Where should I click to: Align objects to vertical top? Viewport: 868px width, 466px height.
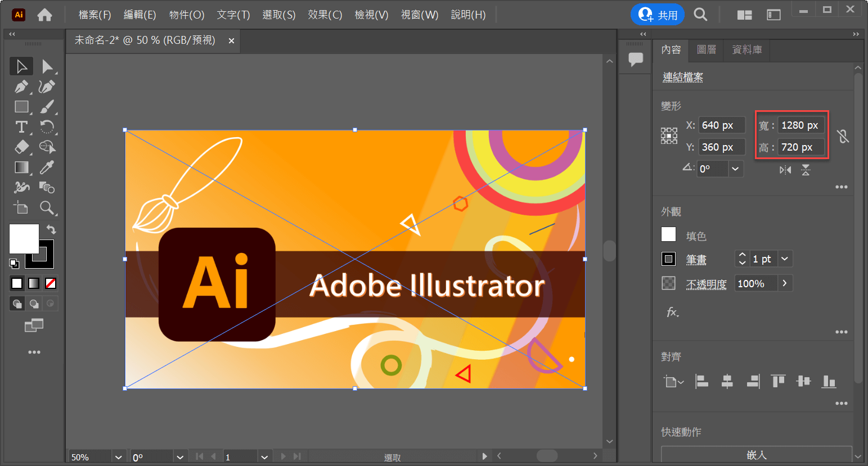tap(779, 382)
